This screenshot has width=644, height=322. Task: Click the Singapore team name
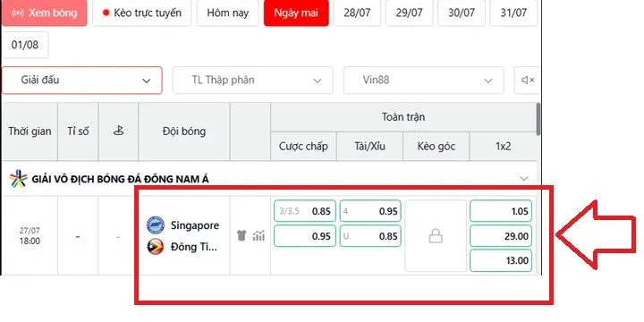click(x=195, y=225)
